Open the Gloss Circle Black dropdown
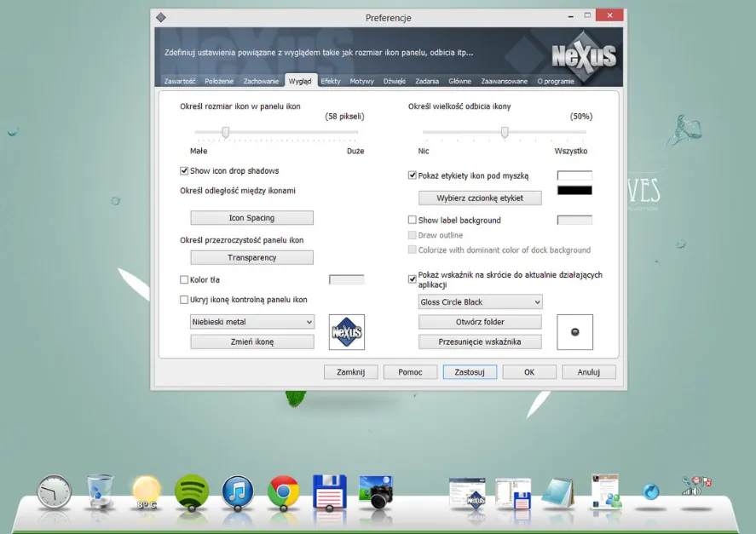Image resolution: width=756 pixels, height=534 pixels. point(481,302)
